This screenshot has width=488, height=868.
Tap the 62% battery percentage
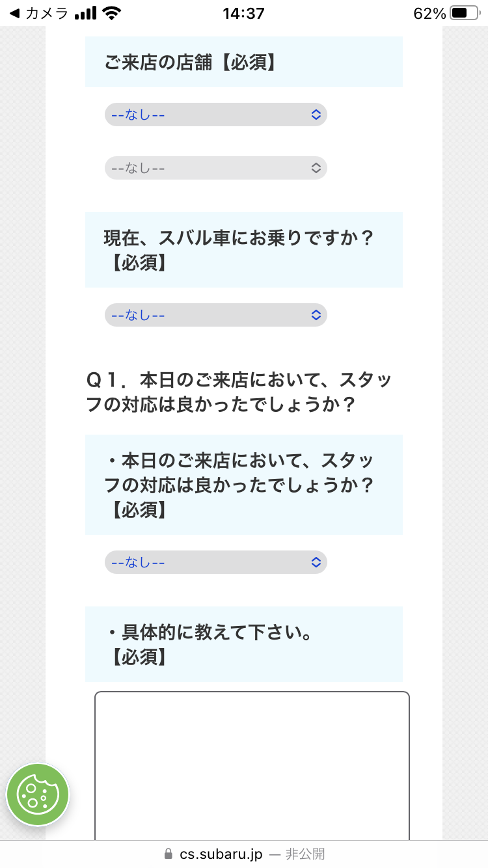(429, 13)
